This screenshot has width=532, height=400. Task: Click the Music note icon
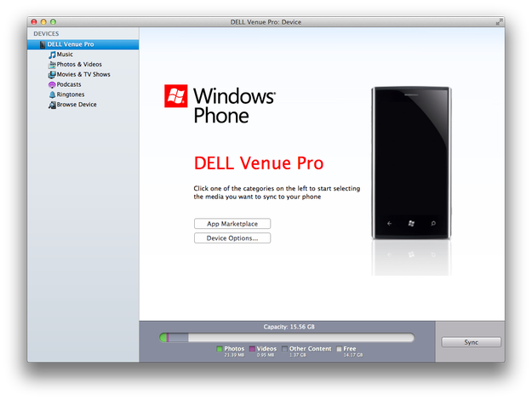pos(52,54)
